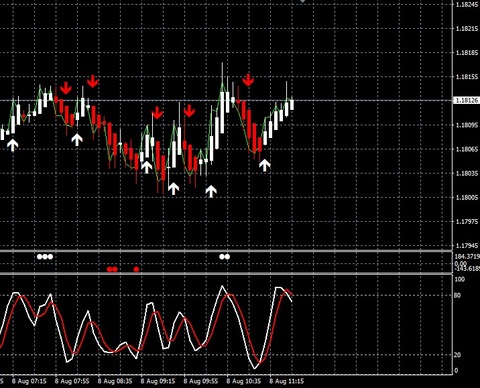Select the pair of white indicator dots
The width and height of the screenshot is (480, 388).
tap(224, 257)
